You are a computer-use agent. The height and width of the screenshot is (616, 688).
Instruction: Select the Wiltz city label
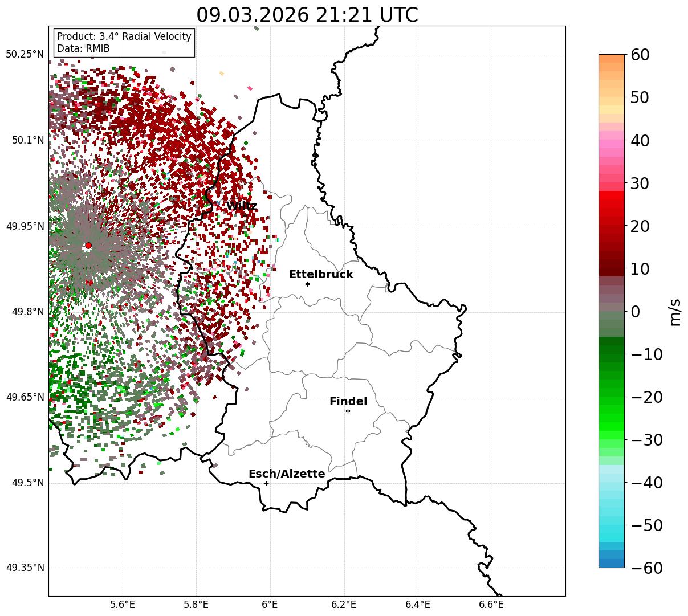[x=242, y=206]
